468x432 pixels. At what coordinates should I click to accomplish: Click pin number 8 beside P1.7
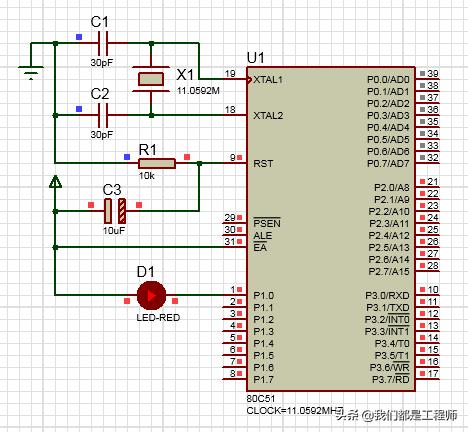point(233,374)
